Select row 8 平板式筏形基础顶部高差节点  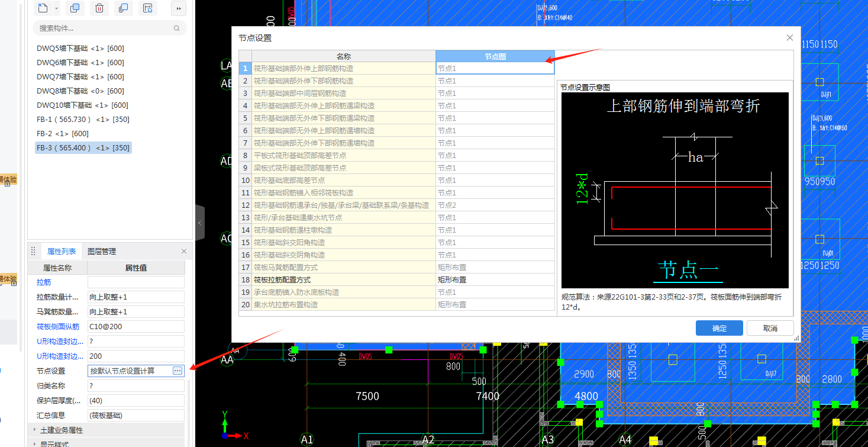[x=344, y=156]
